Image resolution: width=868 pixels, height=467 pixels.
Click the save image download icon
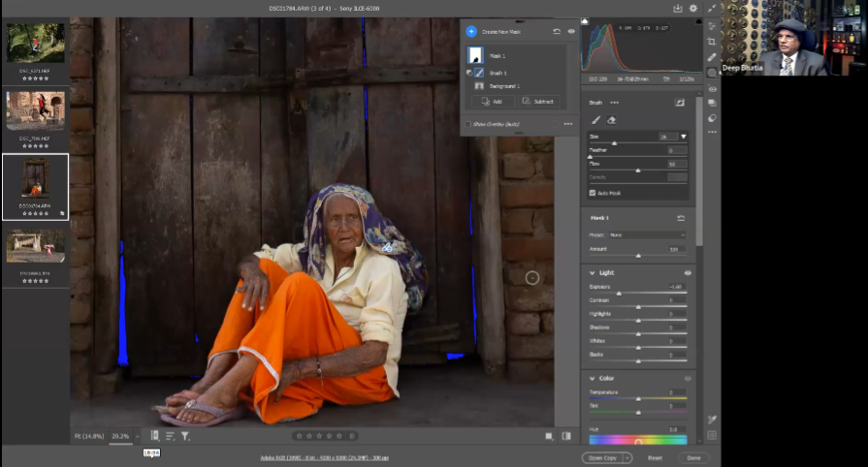[677, 9]
